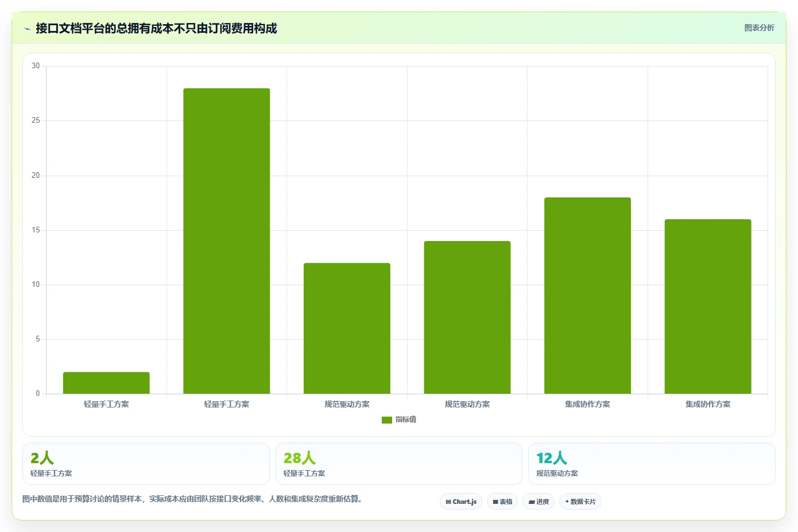This screenshot has width=798, height=532.
Task: Select the 表格 tag chip
Action: tap(502, 502)
